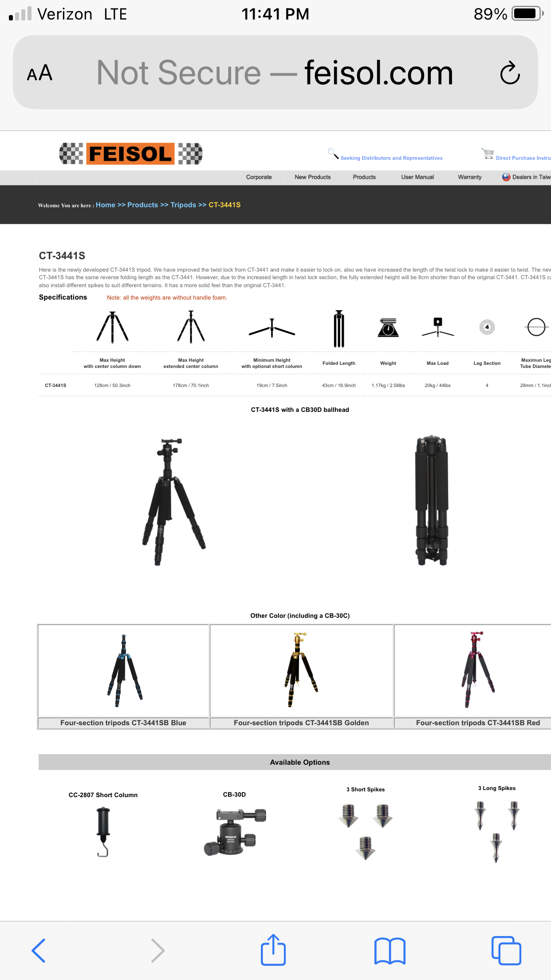Open the Safari tabs overview icon
551x980 pixels.
click(x=506, y=950)
